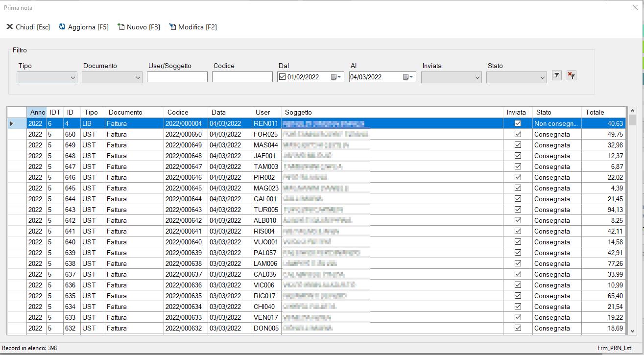Sort by Inviata column header
Viewport: 644px width, 355px height.
pos(518,112)
